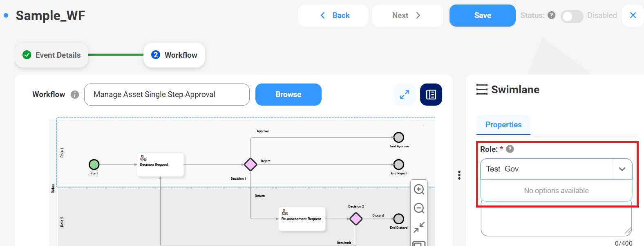Zoom in on the diagram

coord(419,190)
